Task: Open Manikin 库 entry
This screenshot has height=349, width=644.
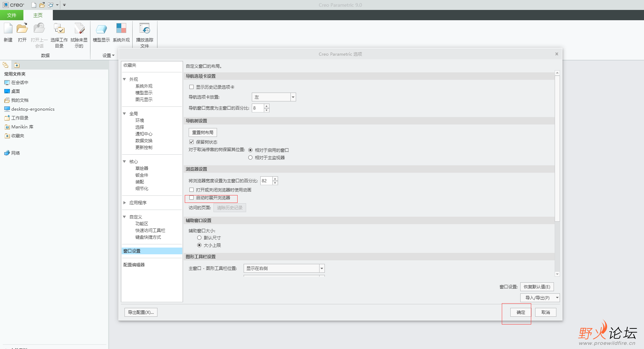Action: tap(19, 127)
